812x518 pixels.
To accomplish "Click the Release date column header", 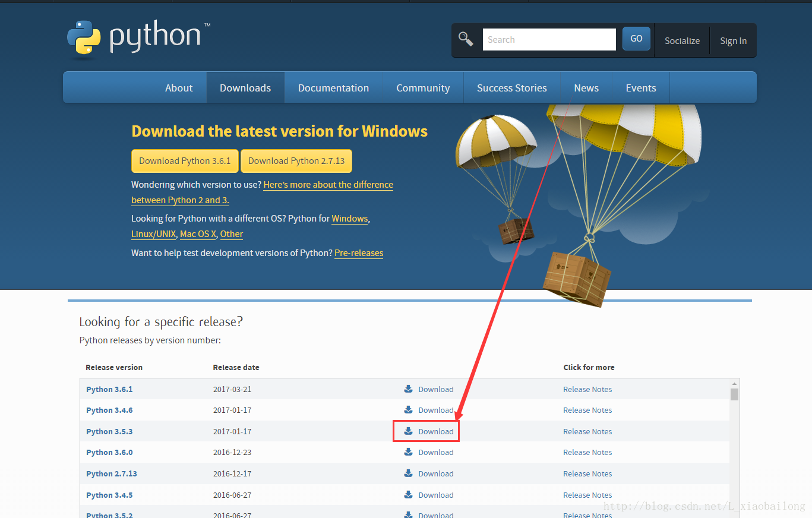I will click(236, 367).
